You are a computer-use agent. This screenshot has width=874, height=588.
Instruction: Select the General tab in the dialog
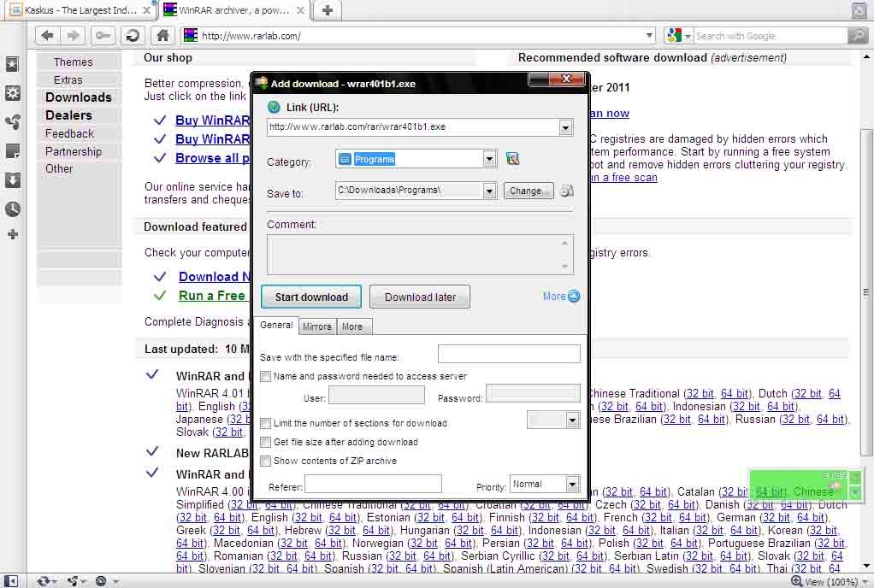[x=276, y=325]
